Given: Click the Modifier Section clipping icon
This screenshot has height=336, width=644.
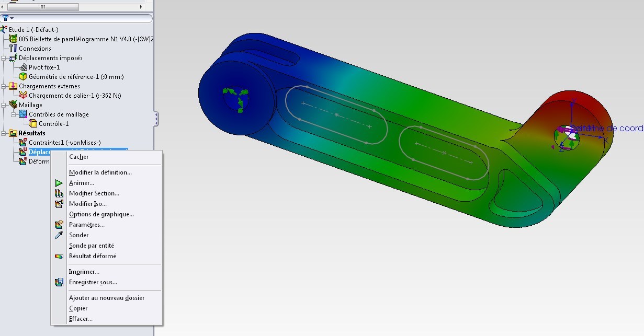Looking at the screenshot, I should click(x=59, y=193).
